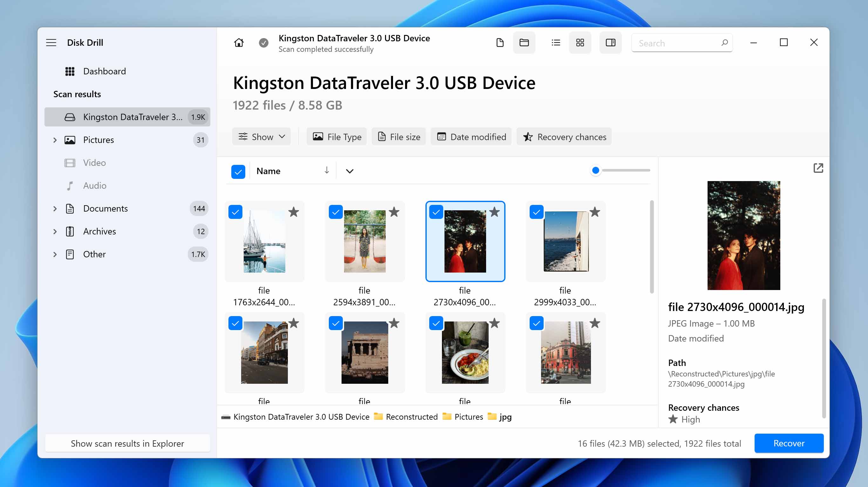Expand the Other tree node

(x=55, y=254)
